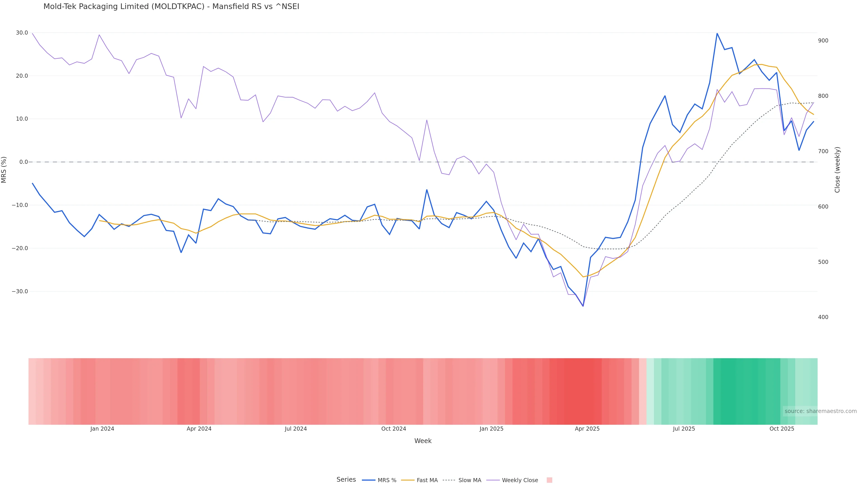The image size is (868, 488).
Task: Click the "Close (weekly)" right axis title
Action: click(837, 170)
